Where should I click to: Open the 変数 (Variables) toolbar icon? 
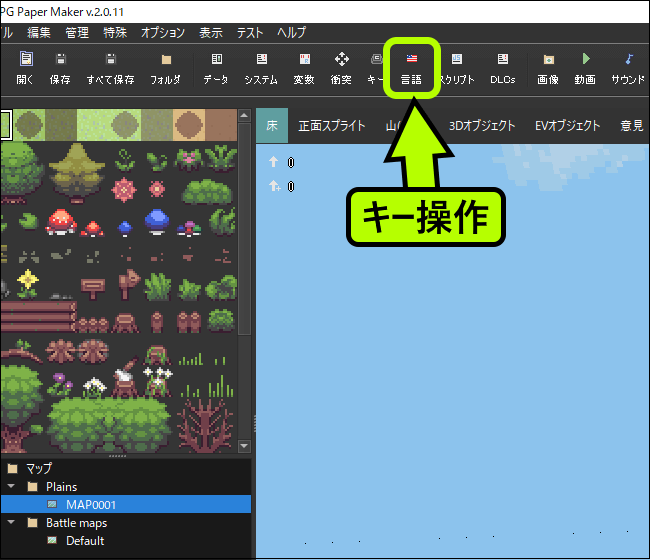point(304,67)
